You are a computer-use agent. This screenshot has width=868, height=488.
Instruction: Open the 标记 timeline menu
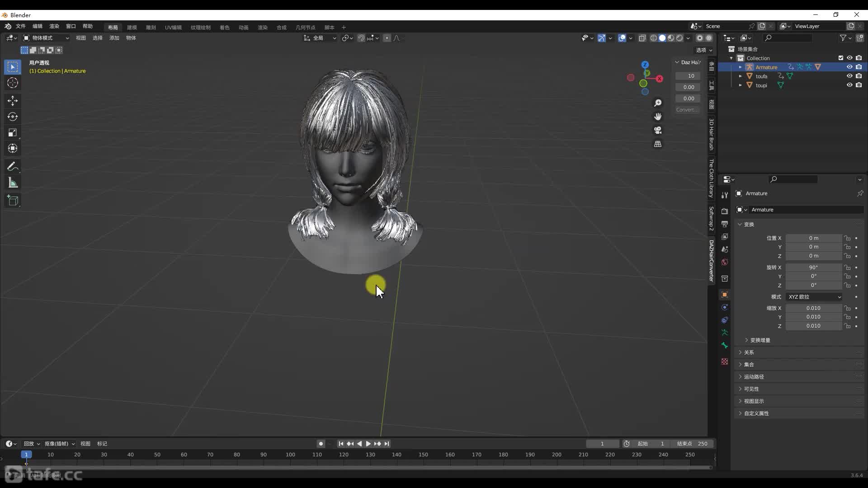pyautogui.click(x=102, y=444)
